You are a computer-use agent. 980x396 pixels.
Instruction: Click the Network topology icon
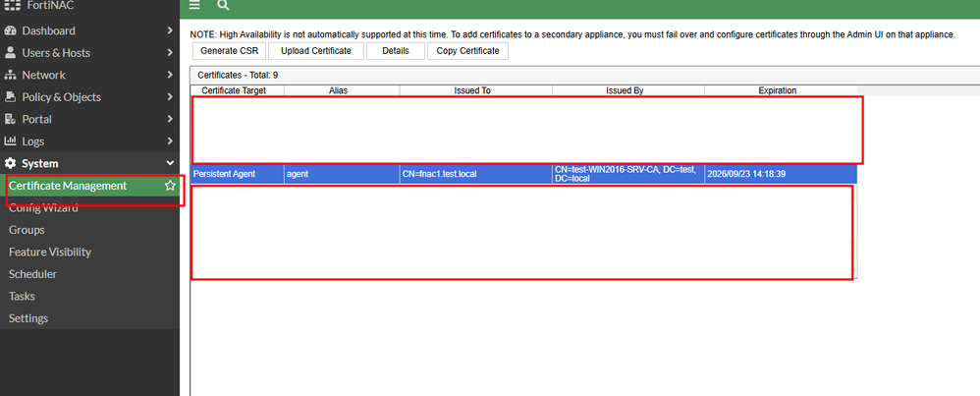click(10, 75)
